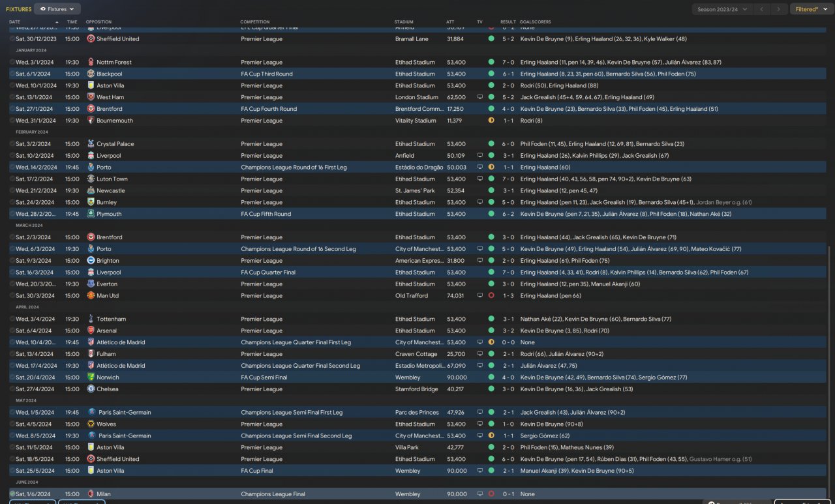Click the draw indicator in the Bournemouth row

(491, 121)
